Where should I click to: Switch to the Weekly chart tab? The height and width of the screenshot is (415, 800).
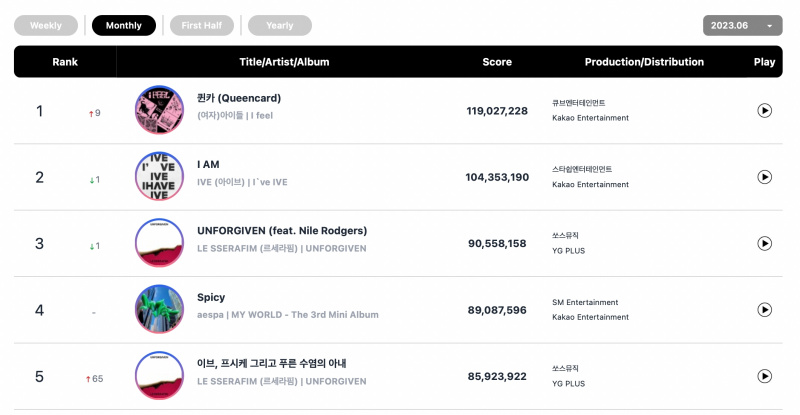click(46, 26)
